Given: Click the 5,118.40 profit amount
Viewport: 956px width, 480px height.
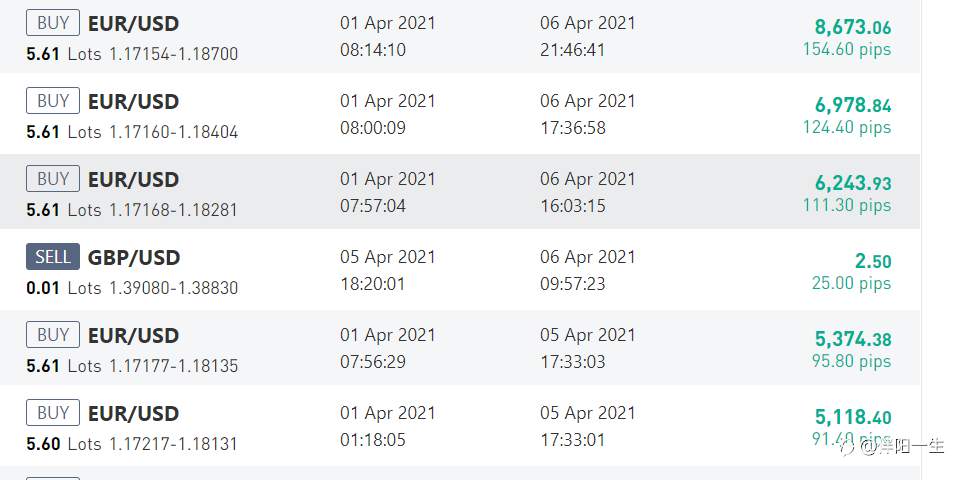Looking at the screenshot, I should [x=853, y=417].
